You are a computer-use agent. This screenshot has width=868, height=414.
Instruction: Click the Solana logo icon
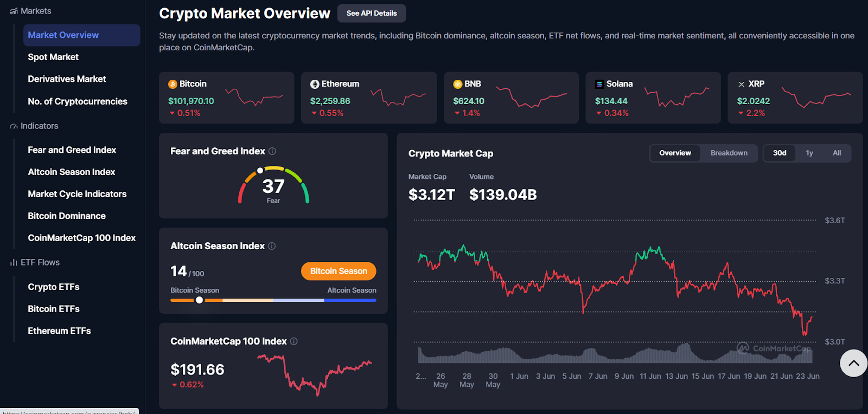tap(599, 84)
